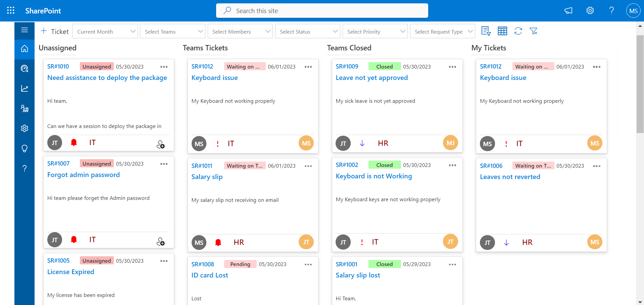Click the SharePoint logo text
Image resolution: width=644 pixels, height=305 pixels.
point(43,11)
